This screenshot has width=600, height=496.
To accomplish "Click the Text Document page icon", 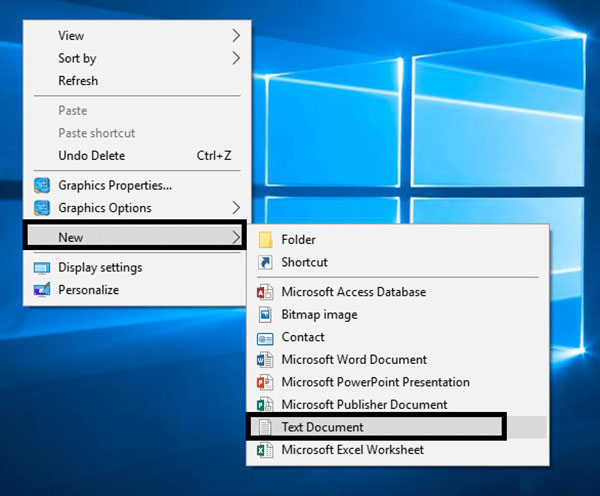I will point(265,427).
